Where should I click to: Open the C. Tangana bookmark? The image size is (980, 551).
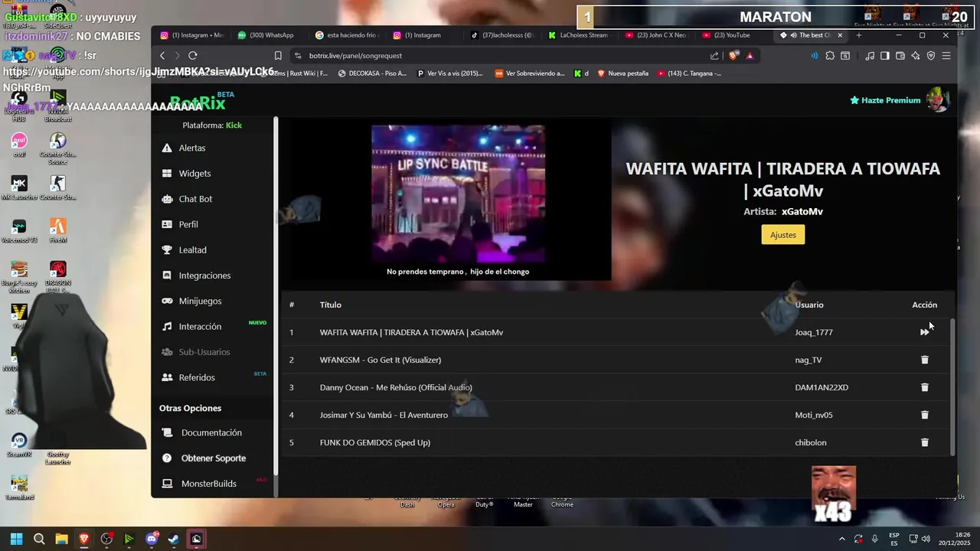pyautogui.click(x=689, y=73)
